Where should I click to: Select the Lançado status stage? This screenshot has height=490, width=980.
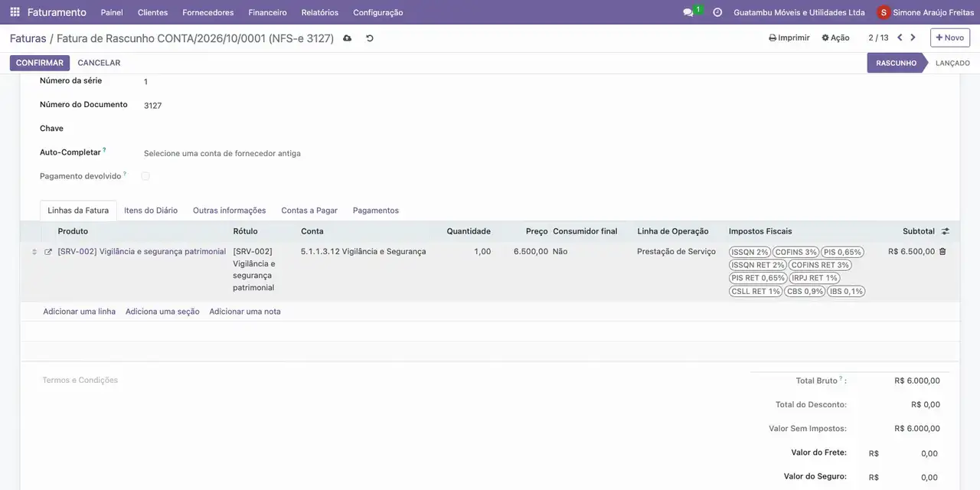pyautogui.click(x=952, y=63)
